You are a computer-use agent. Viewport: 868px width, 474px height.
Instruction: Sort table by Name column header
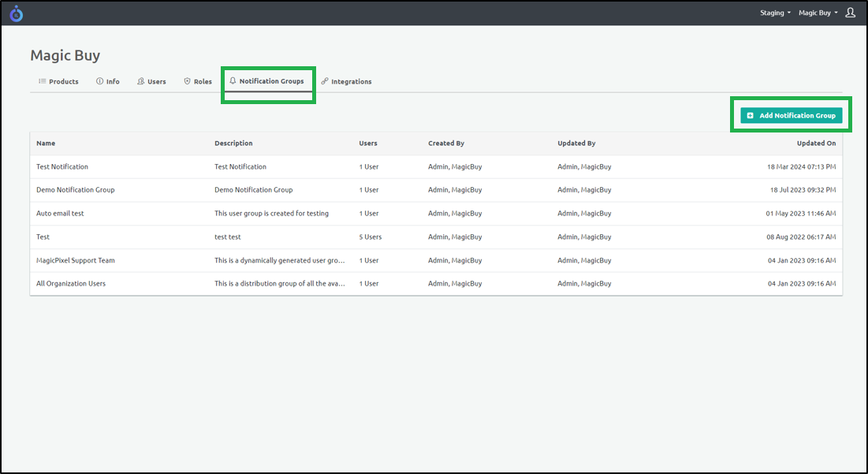click(x=46, y=144)
